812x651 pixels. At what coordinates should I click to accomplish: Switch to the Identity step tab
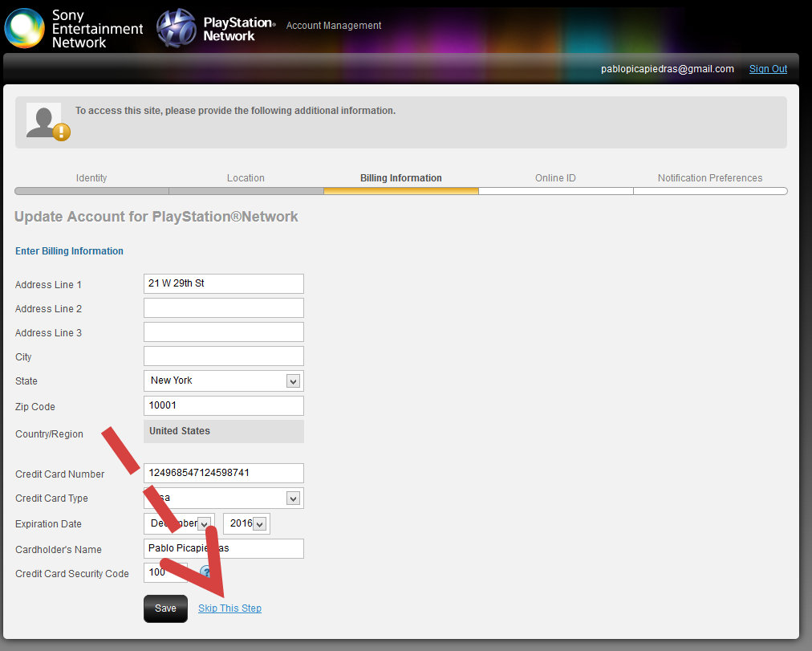pos(91,178)
